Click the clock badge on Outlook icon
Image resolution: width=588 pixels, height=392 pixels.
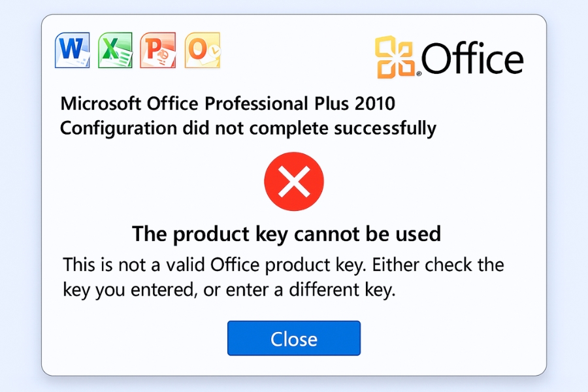click(215, 50)
